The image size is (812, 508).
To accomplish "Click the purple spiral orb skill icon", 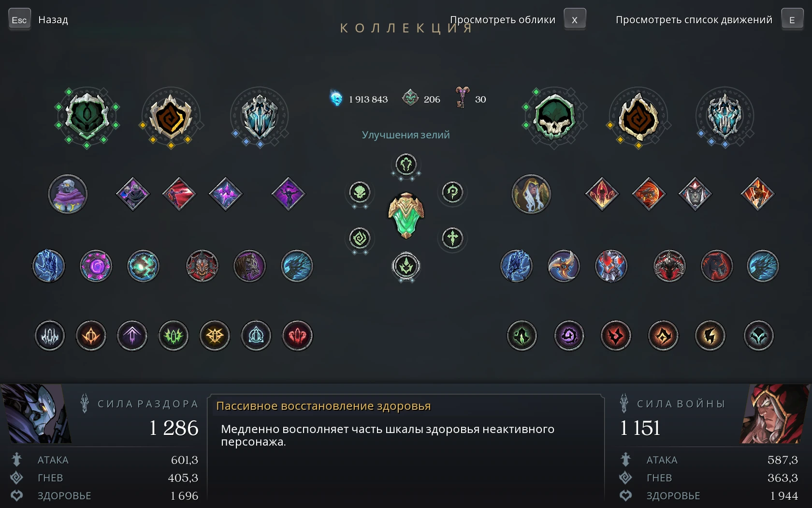I will pyautogui.click(x=96, y=266).
